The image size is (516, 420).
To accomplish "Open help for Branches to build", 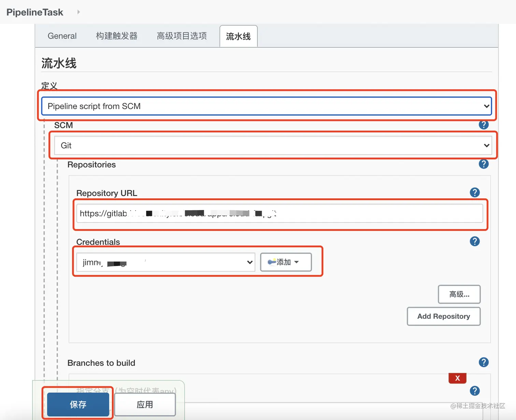I will 484,362.
